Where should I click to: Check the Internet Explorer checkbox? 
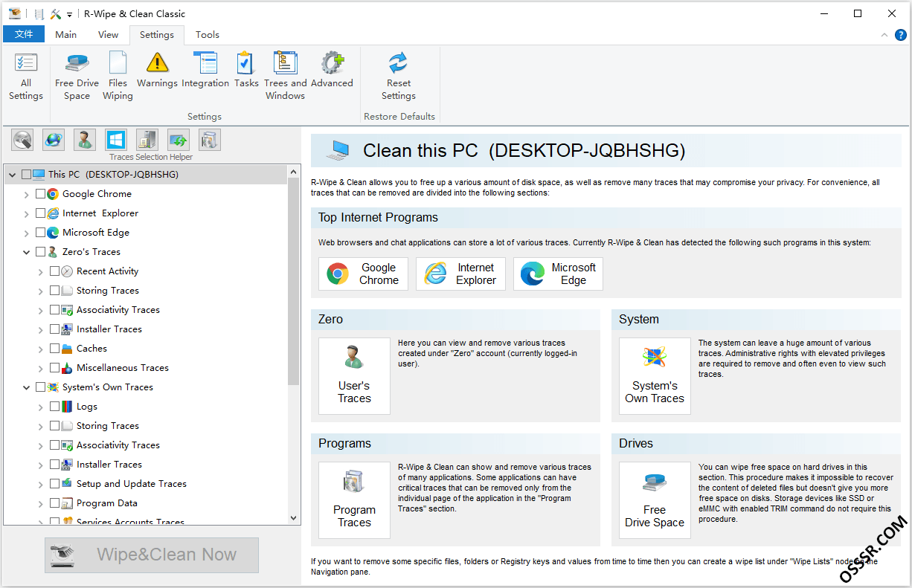[x=41, y=213]
